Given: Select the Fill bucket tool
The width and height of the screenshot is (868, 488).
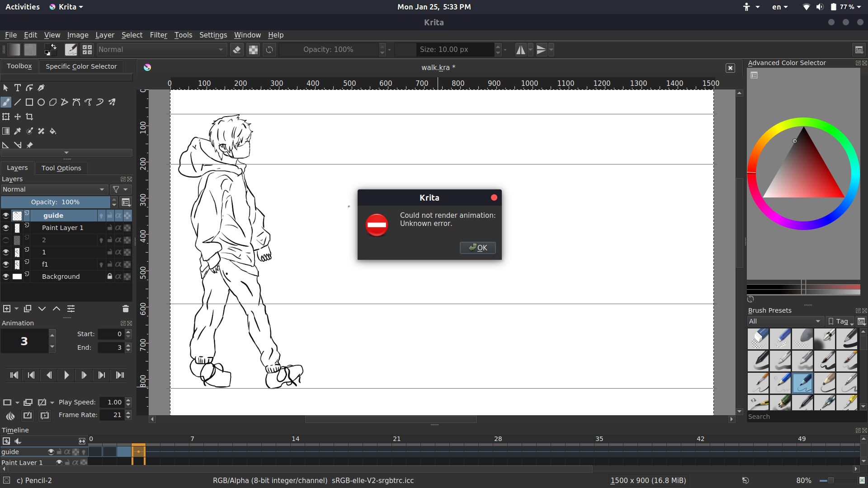Looking at the screenshot, I should pos(53,131).
